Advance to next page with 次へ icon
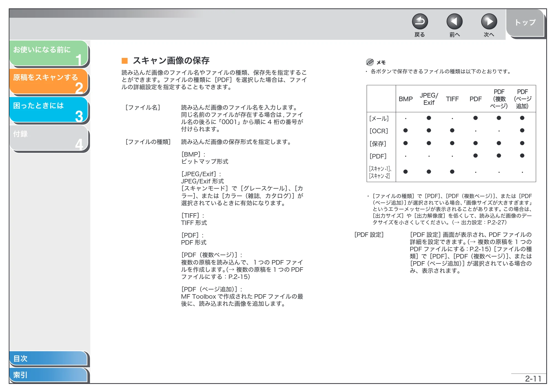 (x=489, y=22)
